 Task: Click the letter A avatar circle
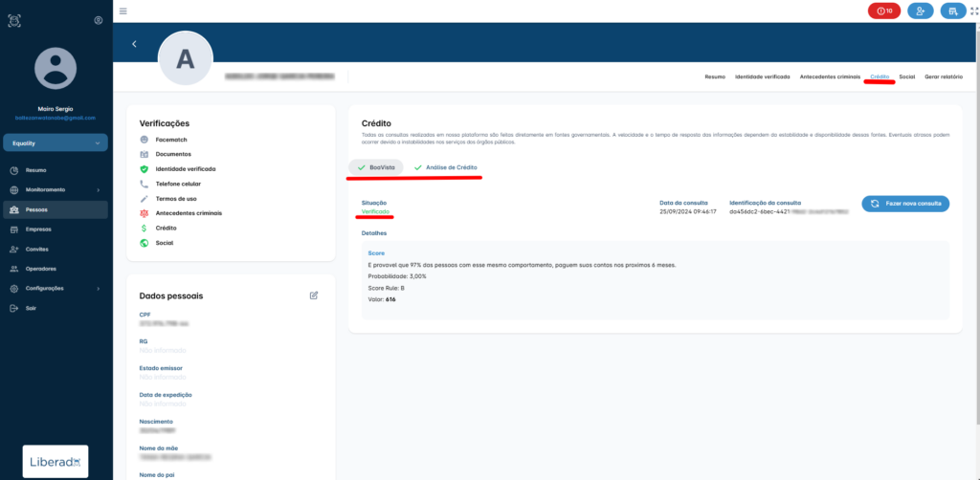pos(186,58)
